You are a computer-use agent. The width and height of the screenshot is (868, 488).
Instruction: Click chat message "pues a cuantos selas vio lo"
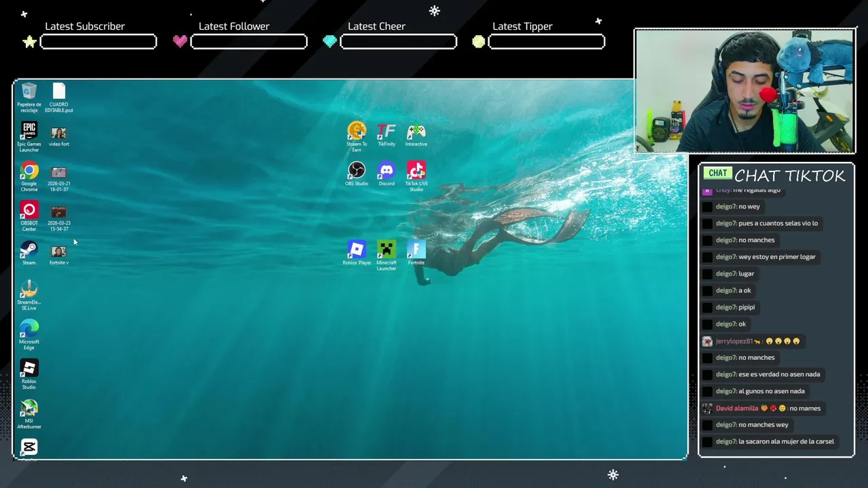point(778,223)
